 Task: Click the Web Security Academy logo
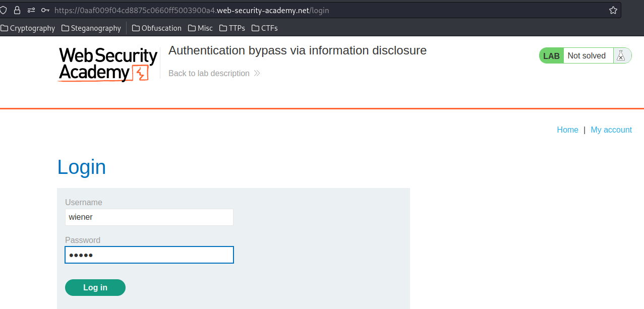tap(108, 65)
